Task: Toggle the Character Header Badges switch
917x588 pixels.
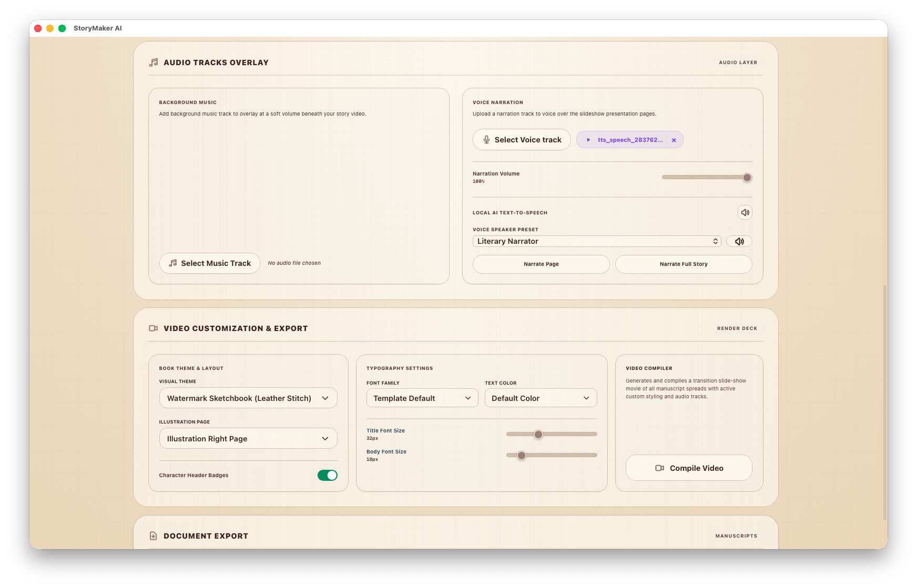Action: pos(327,475)
